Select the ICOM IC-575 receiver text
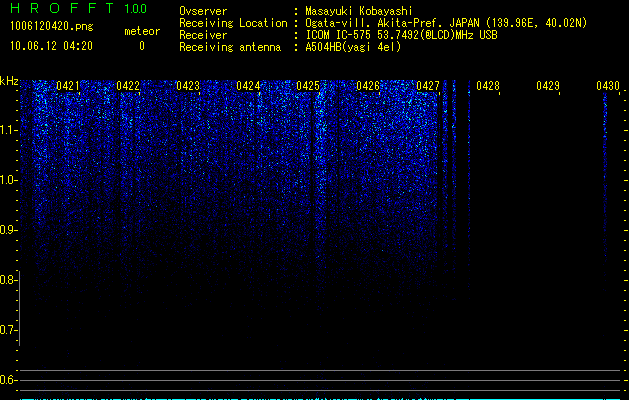Viewport: 629px width, 400px height. click(401, 35)
